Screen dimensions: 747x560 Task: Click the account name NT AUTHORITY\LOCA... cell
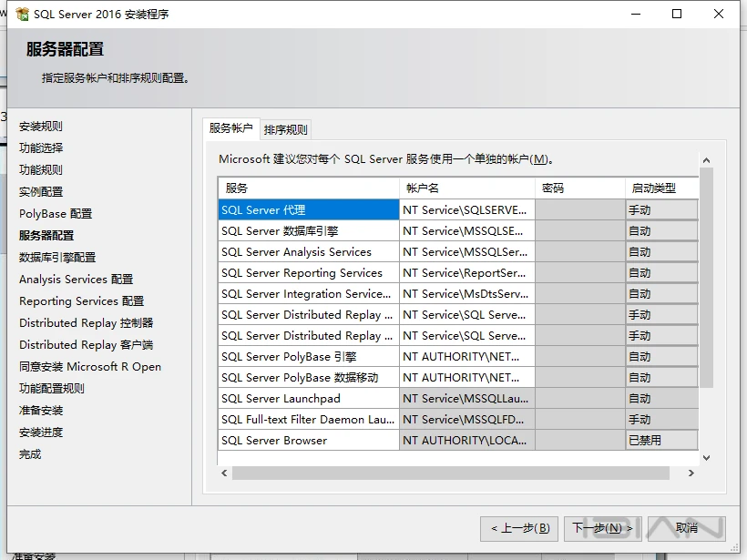466,441
